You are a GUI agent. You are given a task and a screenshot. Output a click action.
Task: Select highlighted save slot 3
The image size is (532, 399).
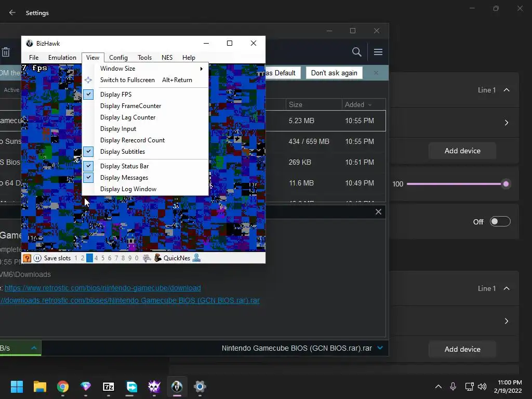[x=89, y=258]
